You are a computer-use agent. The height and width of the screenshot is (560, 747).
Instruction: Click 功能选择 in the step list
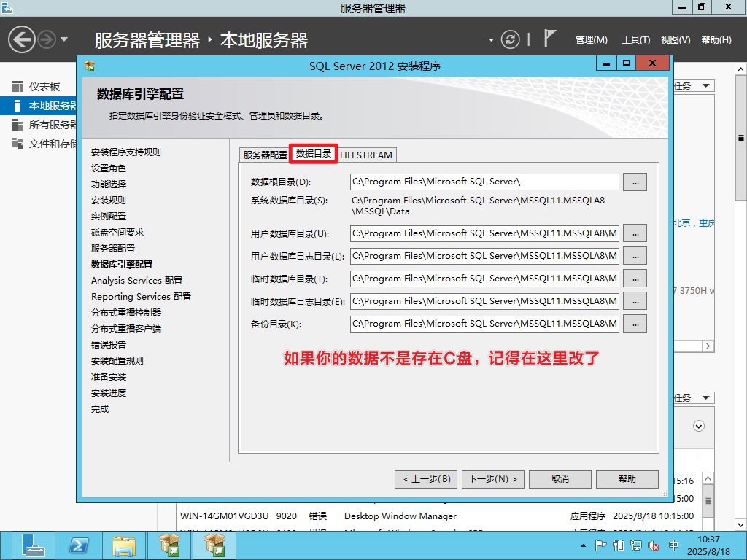[x=109, y=184]
